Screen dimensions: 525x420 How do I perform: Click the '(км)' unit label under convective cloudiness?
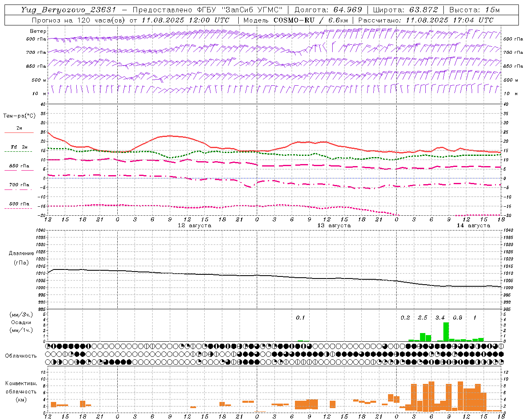pyautogui.click(x=21, y=399)
